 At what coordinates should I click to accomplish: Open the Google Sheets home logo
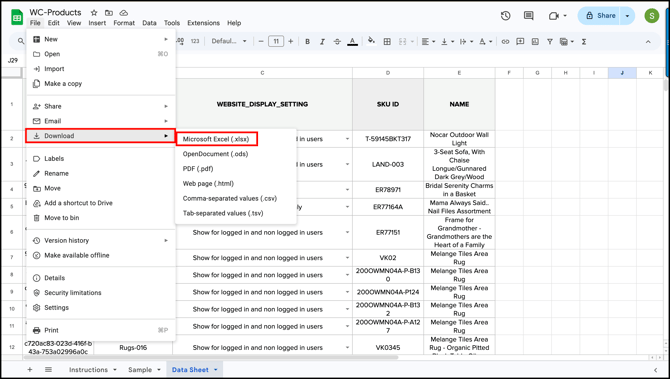pyautogui.click(x=17, y=17)
